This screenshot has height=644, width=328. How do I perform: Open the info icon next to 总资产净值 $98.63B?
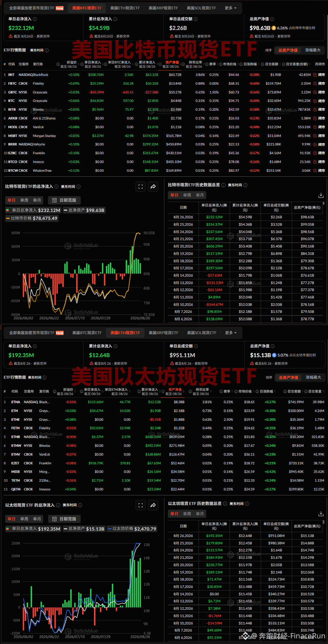pyautogui.click(x=272, y=19)
